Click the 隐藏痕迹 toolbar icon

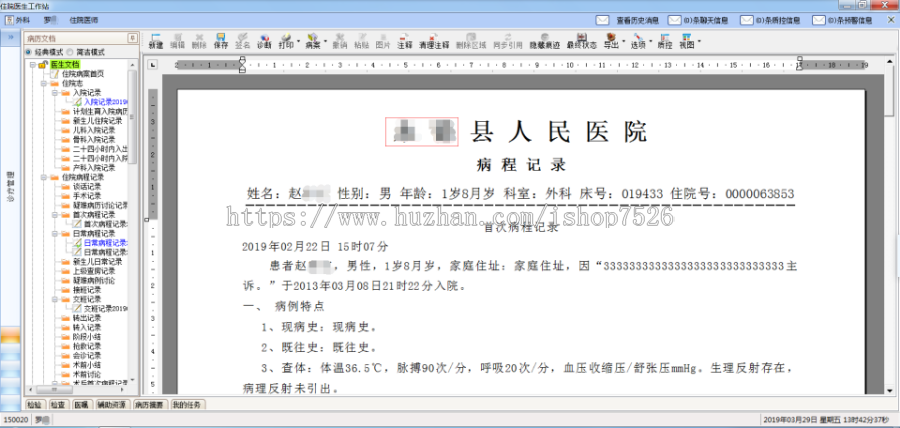pos(545,41)
